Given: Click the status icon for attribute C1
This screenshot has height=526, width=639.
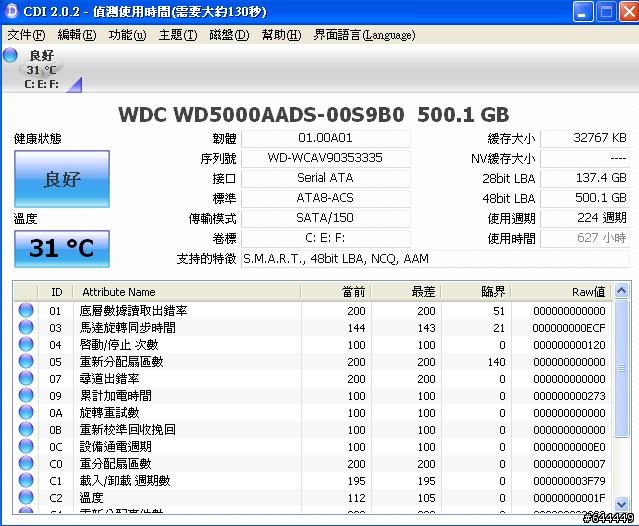Looking at the screenshot, I should click(26, 480).
